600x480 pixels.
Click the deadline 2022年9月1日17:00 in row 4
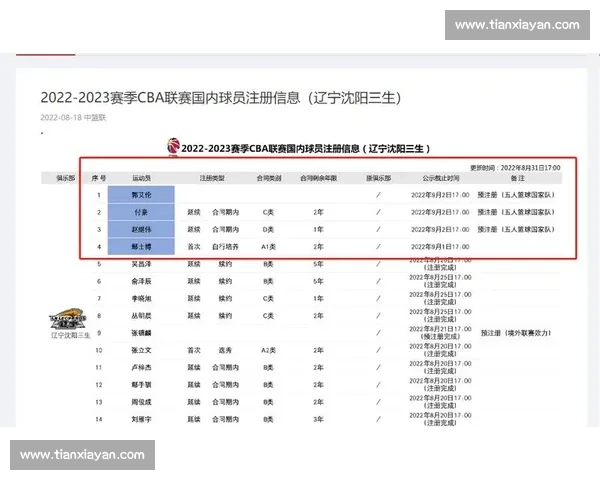point(440,247)
